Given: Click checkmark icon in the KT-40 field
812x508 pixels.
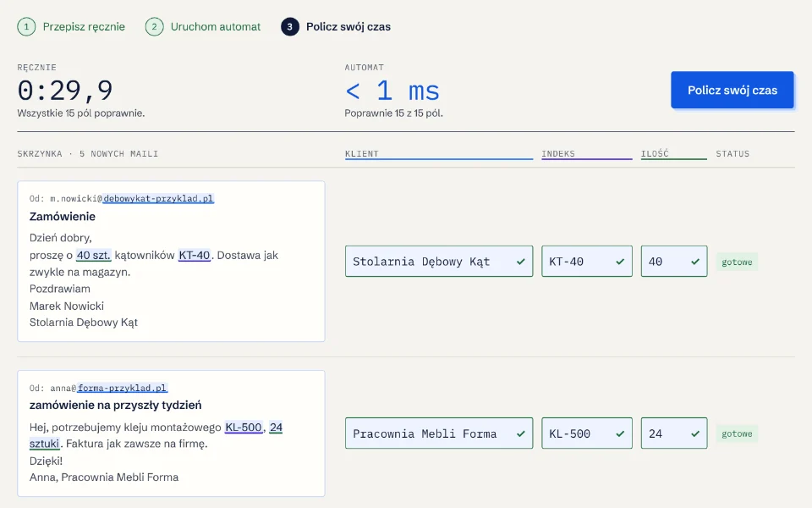Looking at the screenshot, I should point(620,262).
